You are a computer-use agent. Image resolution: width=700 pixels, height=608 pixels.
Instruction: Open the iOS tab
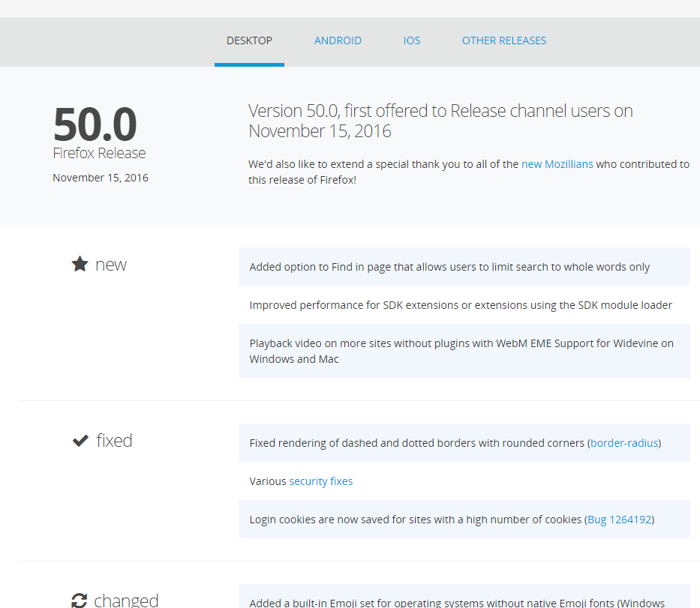click(412, 40)
